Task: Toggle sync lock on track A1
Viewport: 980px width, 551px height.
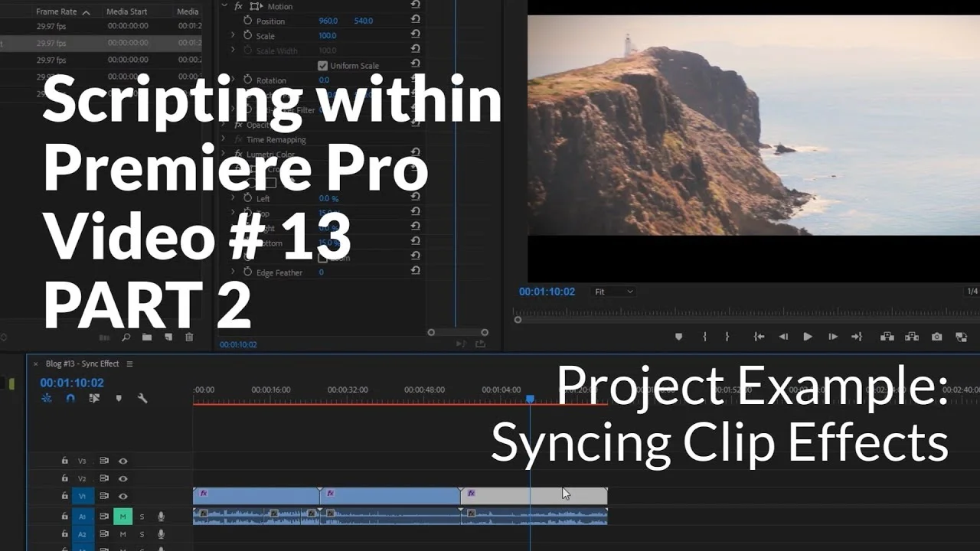Action: point(104,517)
